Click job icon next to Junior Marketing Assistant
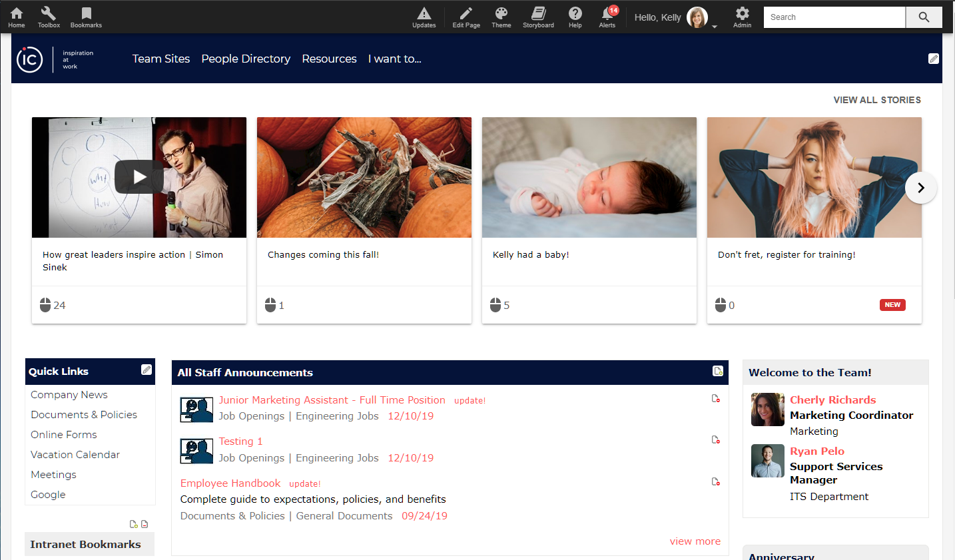Screen dimensions: 955x560 coord(196,410)
